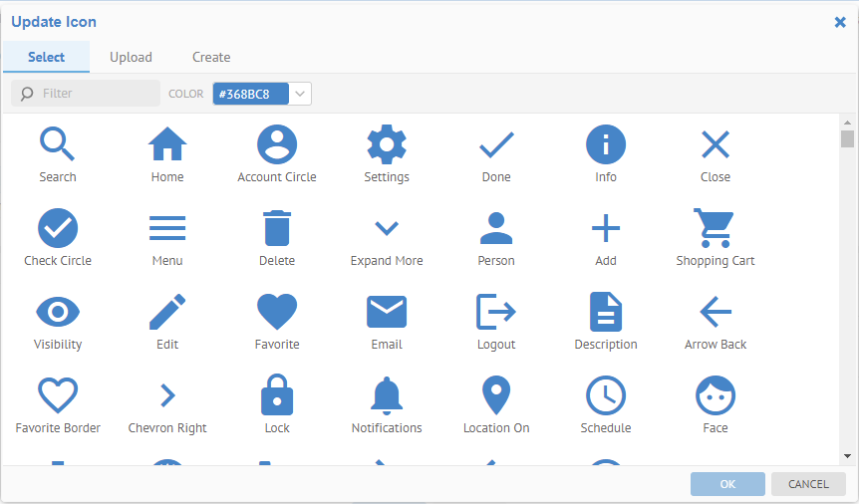The image size is (859, 504).
Task: Choose the Schedule clock icon
Action: pos(606,396)
